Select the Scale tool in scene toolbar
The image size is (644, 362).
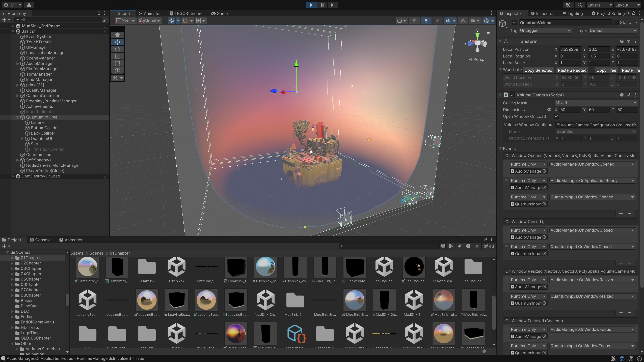click(x=118, y=56)
